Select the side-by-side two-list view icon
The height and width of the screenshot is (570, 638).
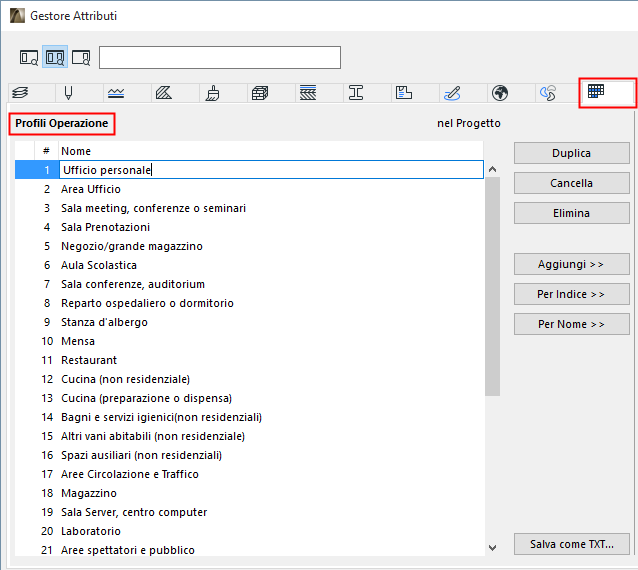[55, 57]
